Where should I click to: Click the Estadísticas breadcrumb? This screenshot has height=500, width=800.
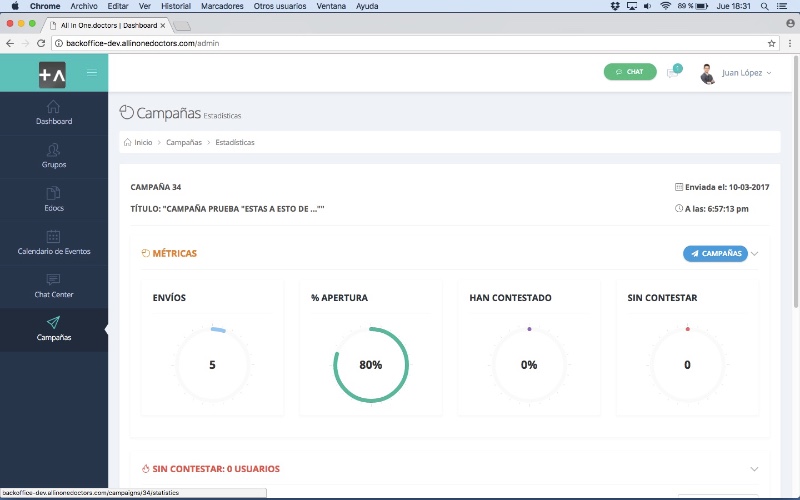pos(235,142)
